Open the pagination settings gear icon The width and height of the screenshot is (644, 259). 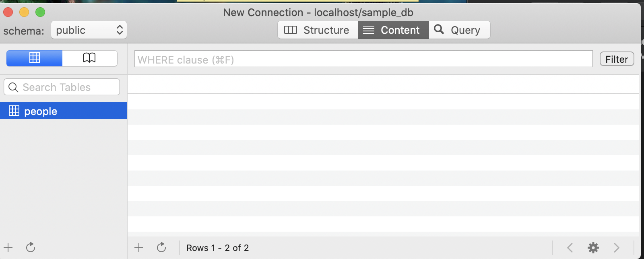(x=594, y=248)
